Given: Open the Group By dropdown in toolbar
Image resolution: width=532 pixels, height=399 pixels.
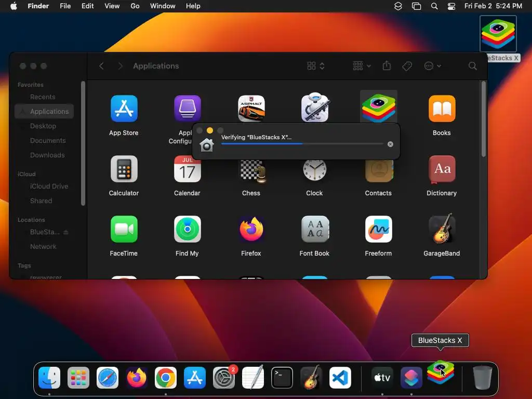Looking at the screenshot, I should tap(362, 66).
